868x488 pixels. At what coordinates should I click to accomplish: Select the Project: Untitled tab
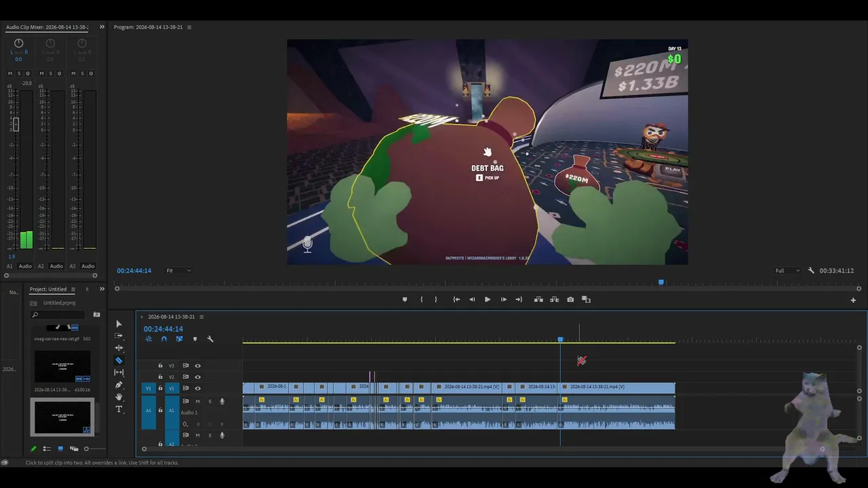48,289
